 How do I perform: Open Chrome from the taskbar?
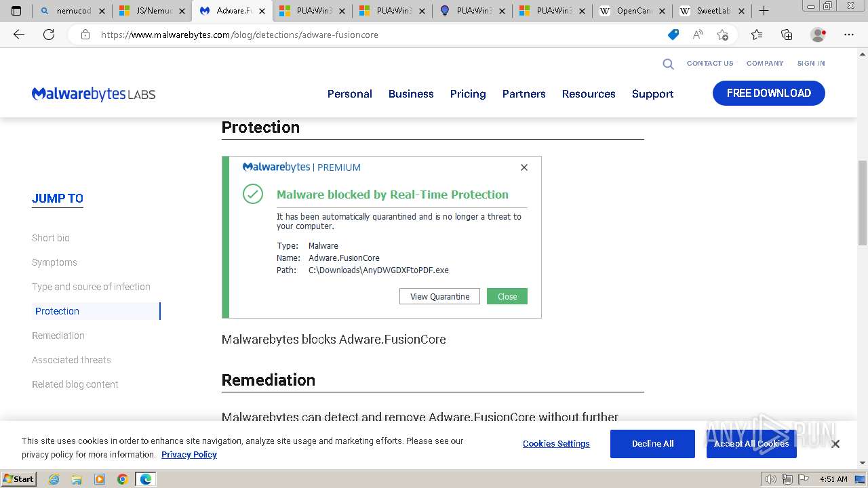(123, 479)
